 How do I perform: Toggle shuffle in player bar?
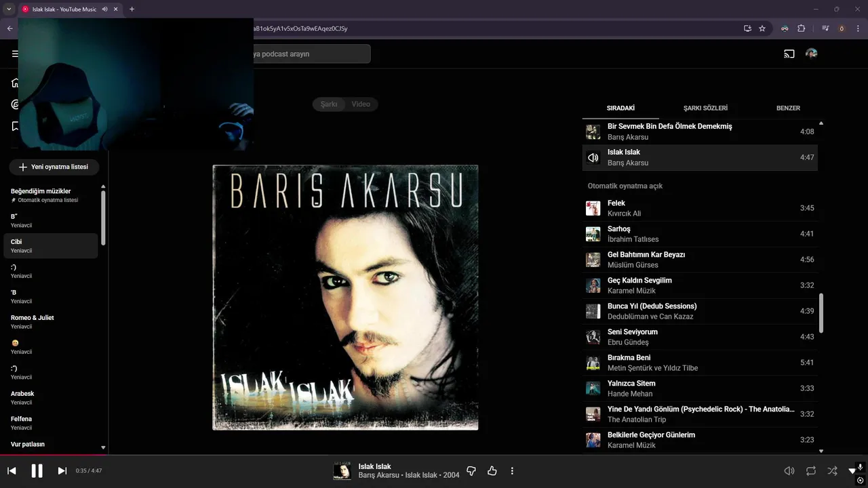pyautogui.click(x=833, y=471)
